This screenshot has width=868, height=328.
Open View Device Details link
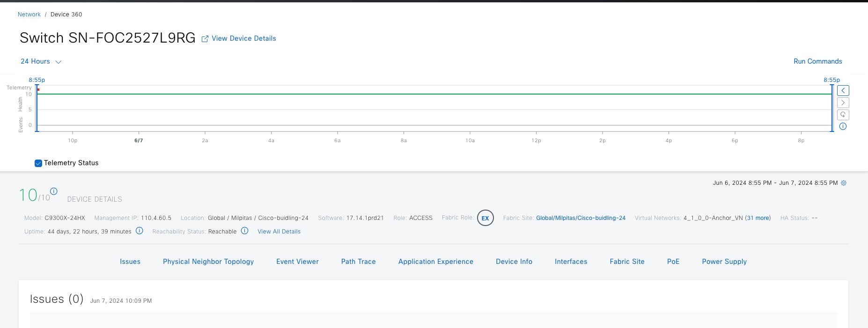pyautogui.click(x=243, y=38)
